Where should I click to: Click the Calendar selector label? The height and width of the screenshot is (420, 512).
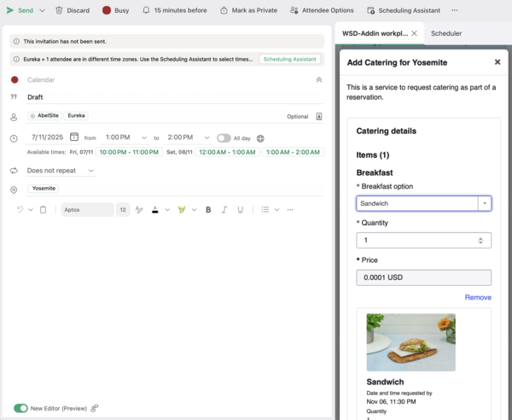pyautogui.click(x=41, y=79)
